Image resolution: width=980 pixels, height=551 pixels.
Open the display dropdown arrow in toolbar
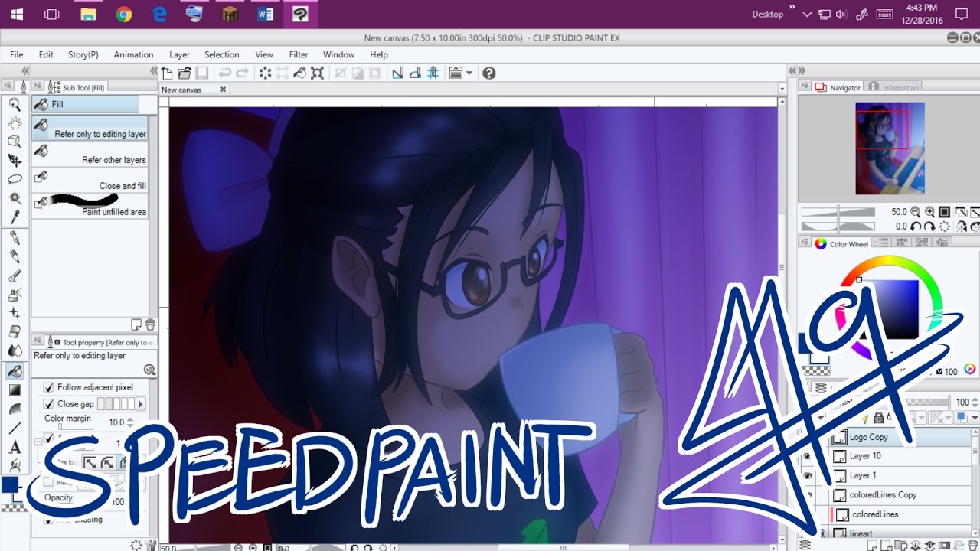[x=469, y=73]
